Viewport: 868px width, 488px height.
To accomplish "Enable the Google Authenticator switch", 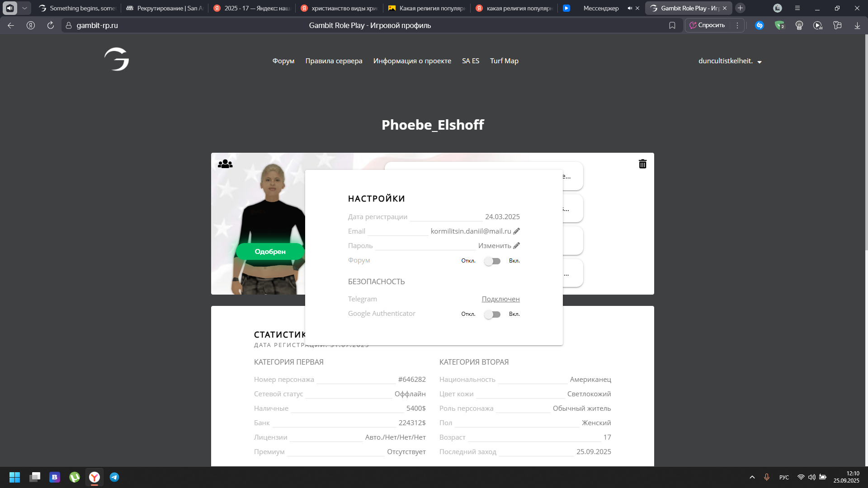I will [x=492, y=314].
